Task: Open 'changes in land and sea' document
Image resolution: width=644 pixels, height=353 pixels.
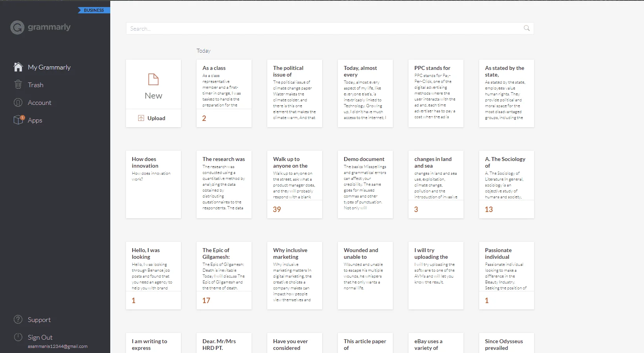Action: click(436, 185)
